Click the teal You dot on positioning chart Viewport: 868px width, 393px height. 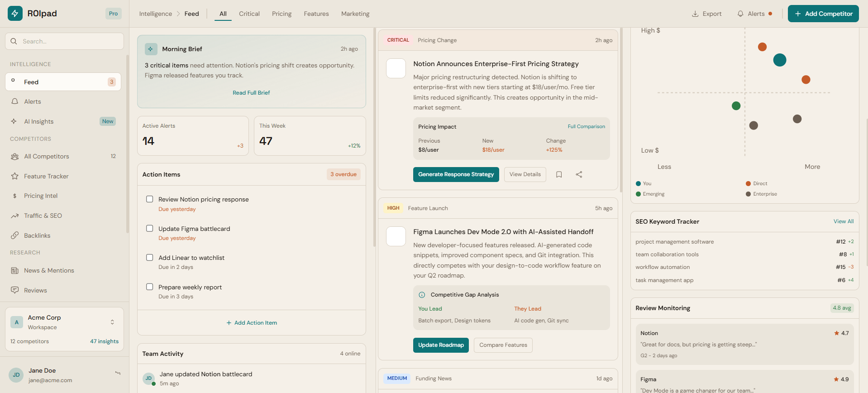click(779, 60)
